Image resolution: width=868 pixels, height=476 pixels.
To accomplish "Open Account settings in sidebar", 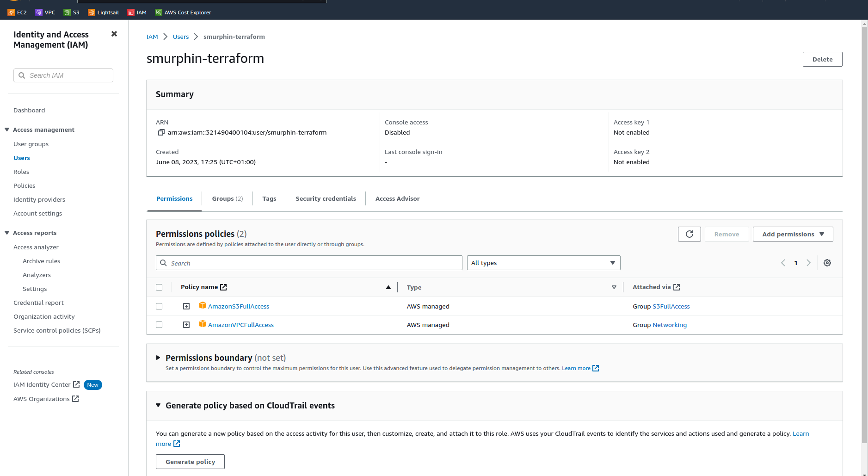I will click(37, 213).
